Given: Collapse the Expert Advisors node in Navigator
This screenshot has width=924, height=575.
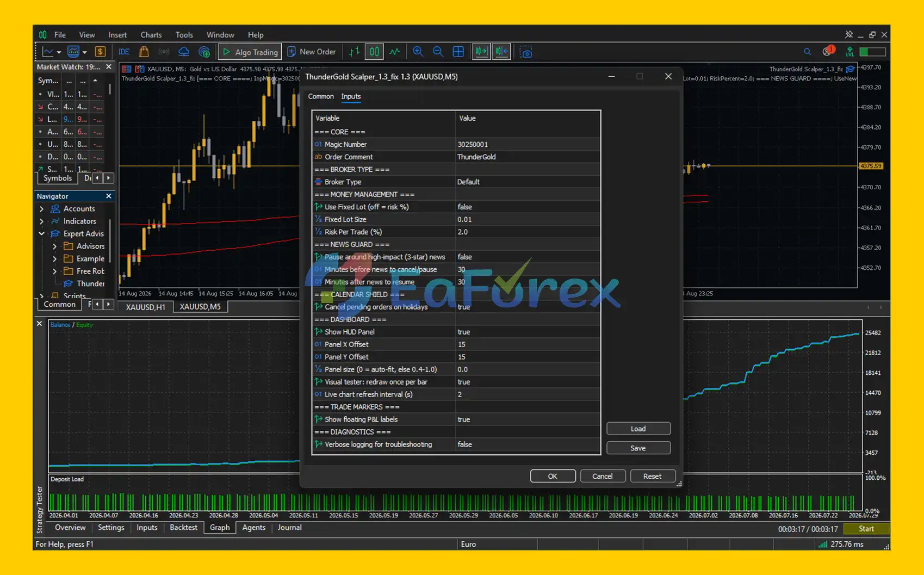Looking at the screenshot, I should (x=41, y=233).
